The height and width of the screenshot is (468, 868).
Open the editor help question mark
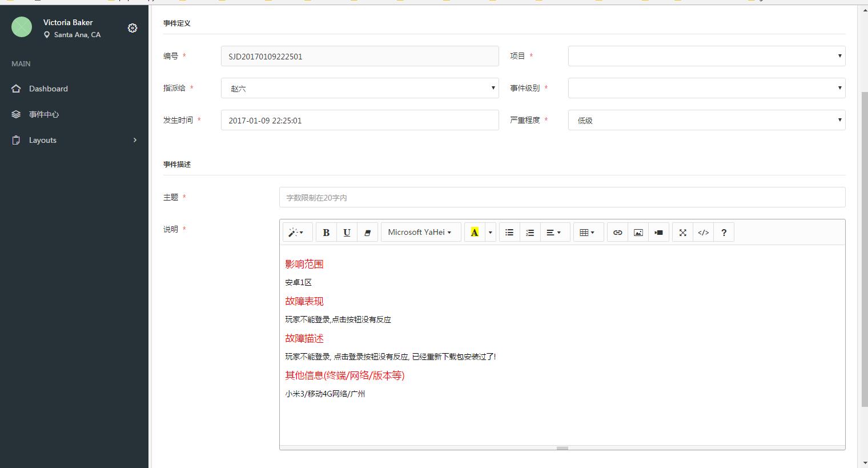point(724,232)
